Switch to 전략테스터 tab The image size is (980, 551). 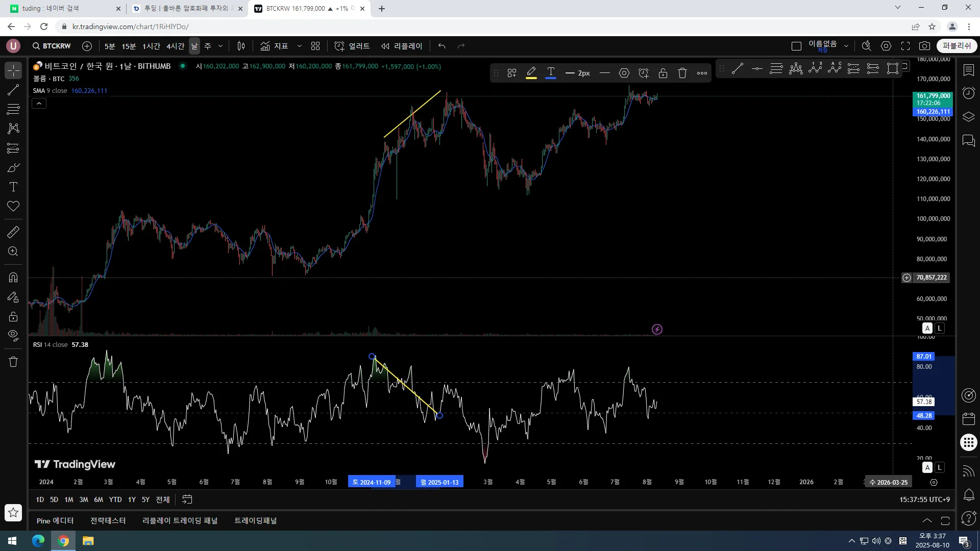pos(108,520)
